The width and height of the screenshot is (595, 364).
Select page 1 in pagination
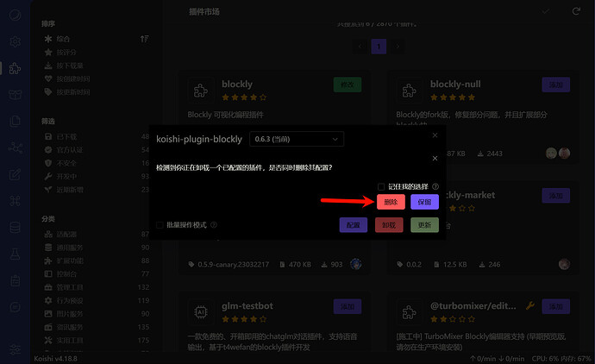[x=379, y=47]
